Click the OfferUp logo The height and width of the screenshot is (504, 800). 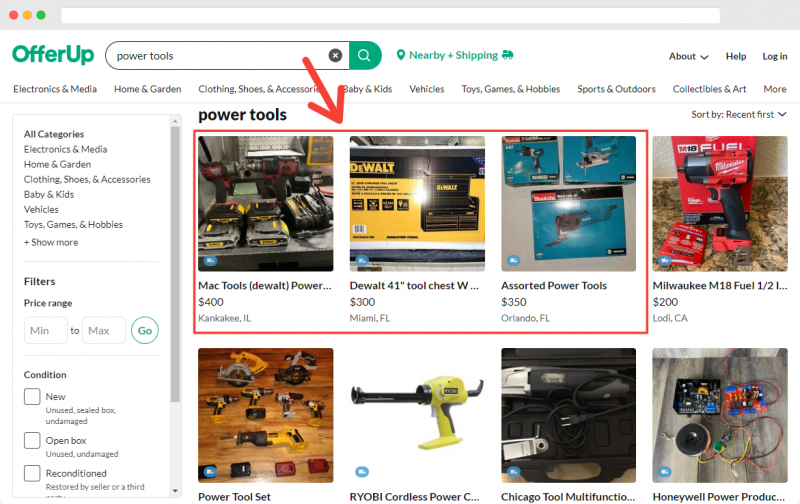pos(53,55)
